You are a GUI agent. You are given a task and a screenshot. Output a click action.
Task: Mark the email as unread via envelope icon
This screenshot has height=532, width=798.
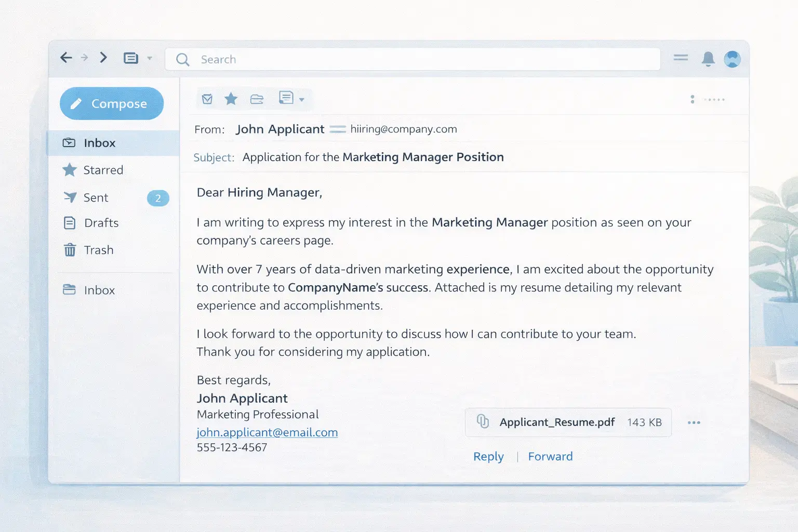207,98
